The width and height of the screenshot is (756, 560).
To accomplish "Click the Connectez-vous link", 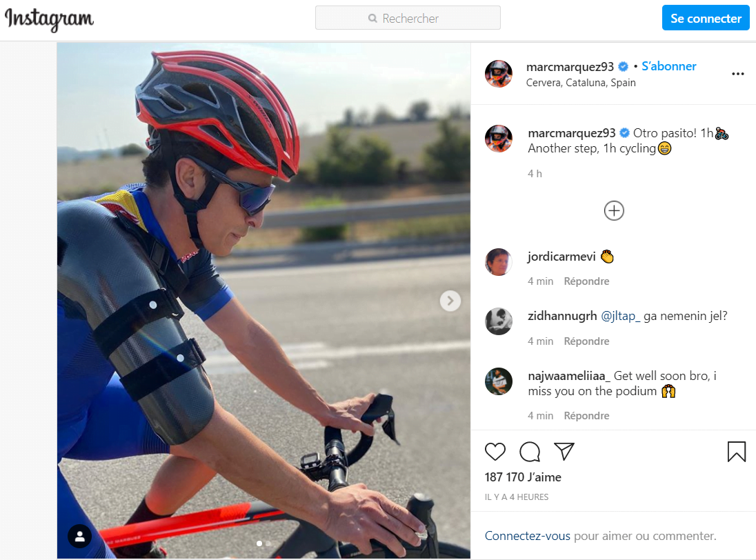I will pos(527,536).
